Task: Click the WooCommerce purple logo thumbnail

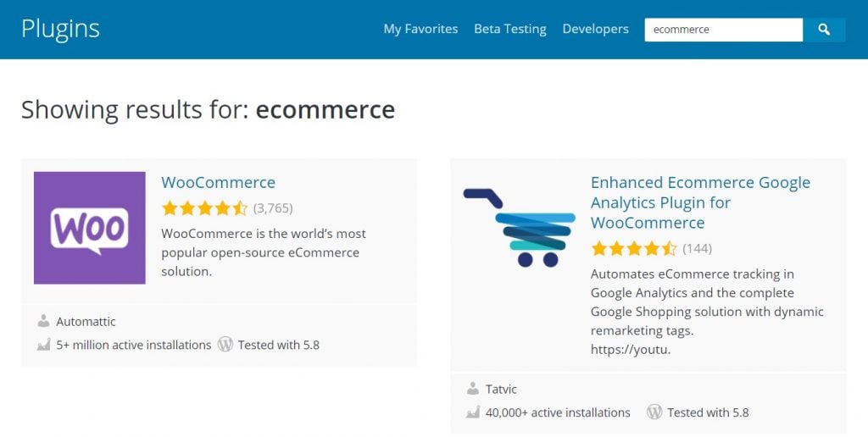Action: point(89,228)
